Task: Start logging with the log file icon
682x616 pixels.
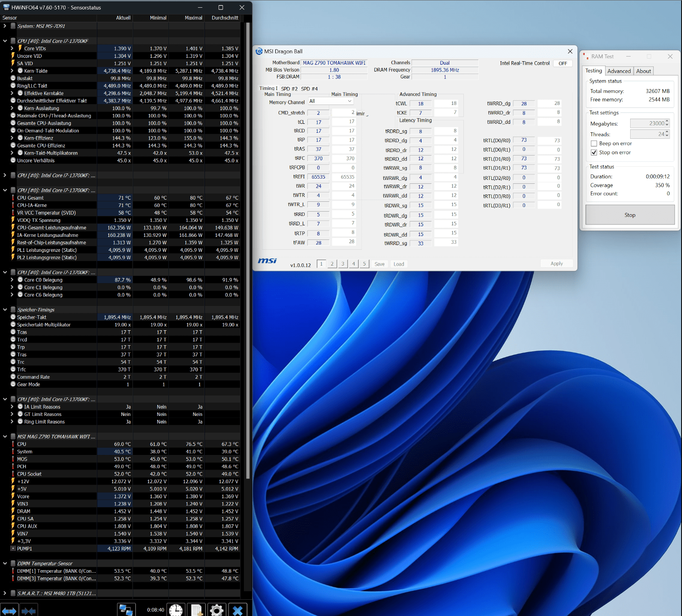Action: [197, 610]
